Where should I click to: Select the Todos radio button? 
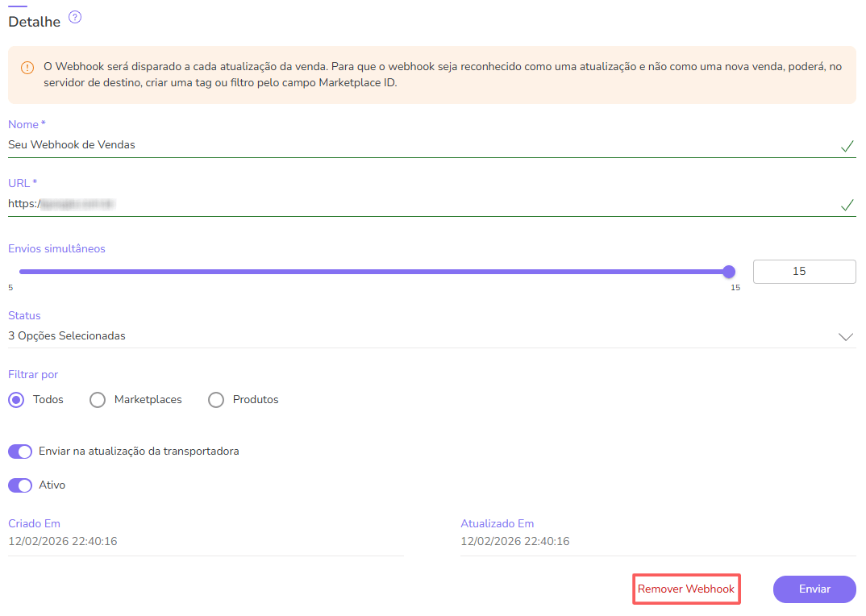(x=16, y=400)
